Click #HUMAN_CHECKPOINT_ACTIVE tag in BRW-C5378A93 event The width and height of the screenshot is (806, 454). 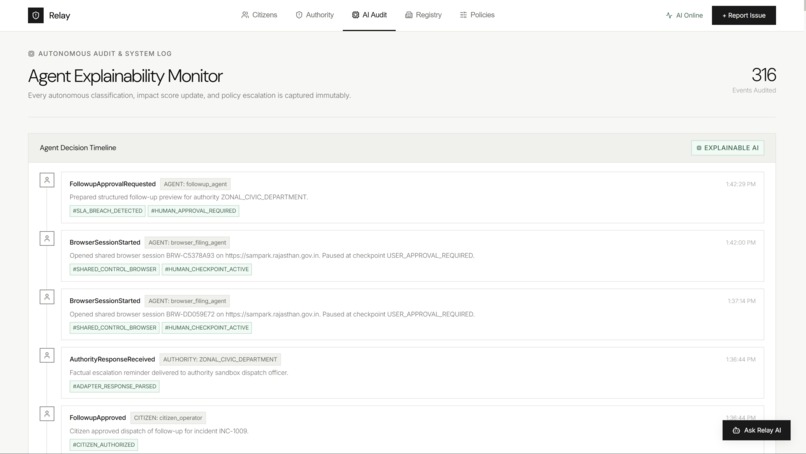coord(207,269)
